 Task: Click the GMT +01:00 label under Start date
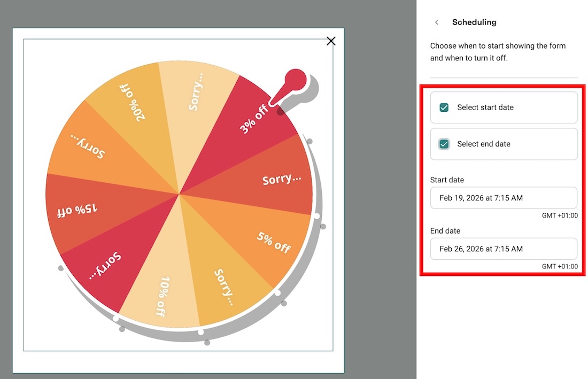click(559, 215)
